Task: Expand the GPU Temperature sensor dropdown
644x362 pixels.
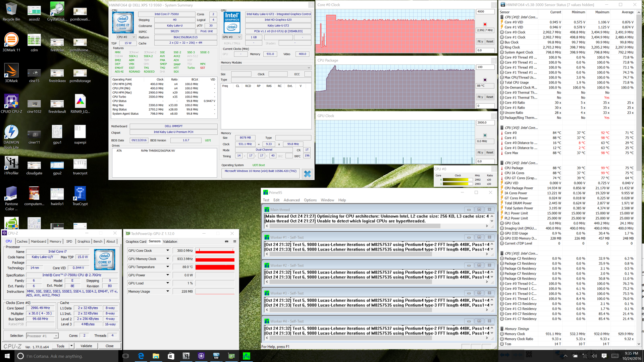Action: [x=168, y=267]
